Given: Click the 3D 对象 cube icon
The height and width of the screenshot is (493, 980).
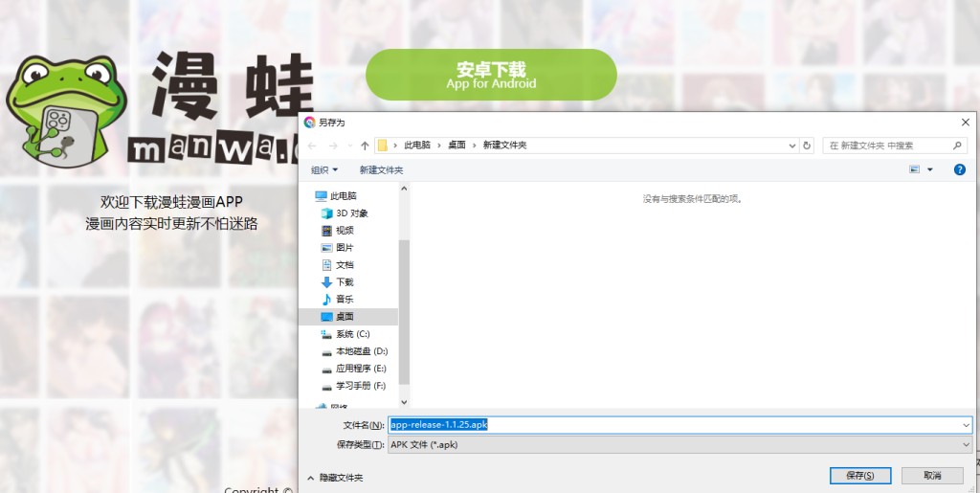Looking at the screenshot, I should point(326,213).
